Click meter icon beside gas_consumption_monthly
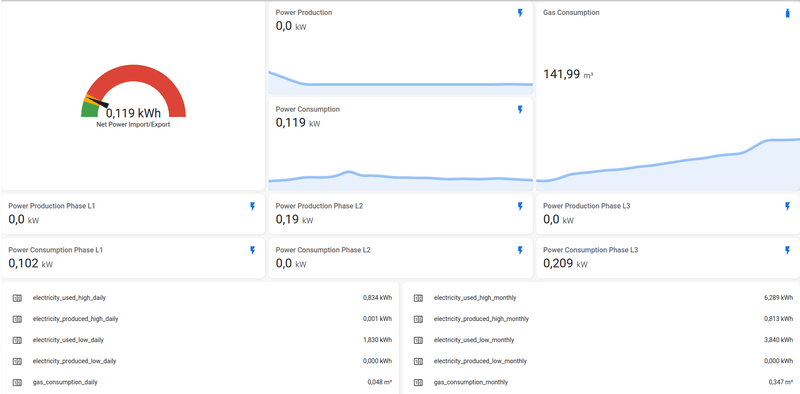Screen dimensions: 800x394 click(x=418, y=382)
